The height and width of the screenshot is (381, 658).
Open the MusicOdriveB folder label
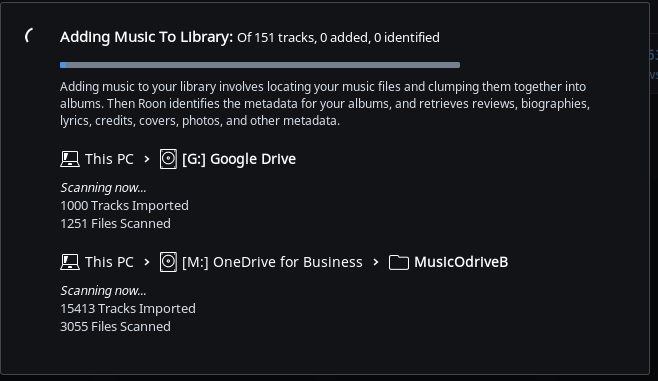pos(461,262)
